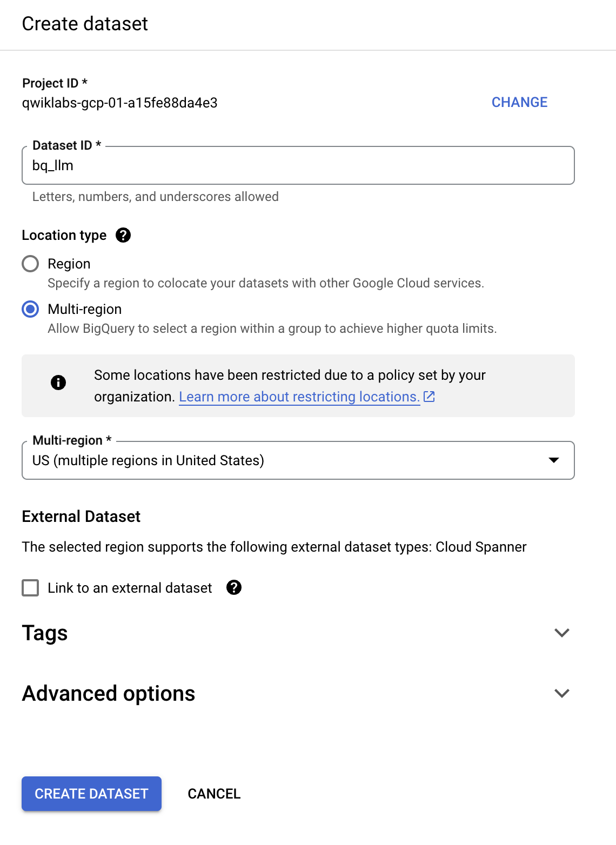Click the CANCEL button

pyautogui.click(x=214, y=794)
